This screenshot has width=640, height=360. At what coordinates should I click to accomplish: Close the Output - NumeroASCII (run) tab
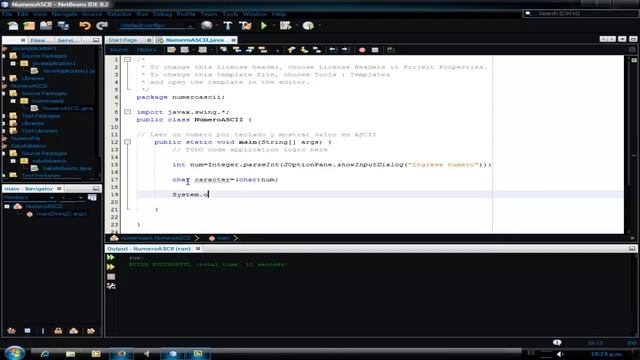click(198, 249)
